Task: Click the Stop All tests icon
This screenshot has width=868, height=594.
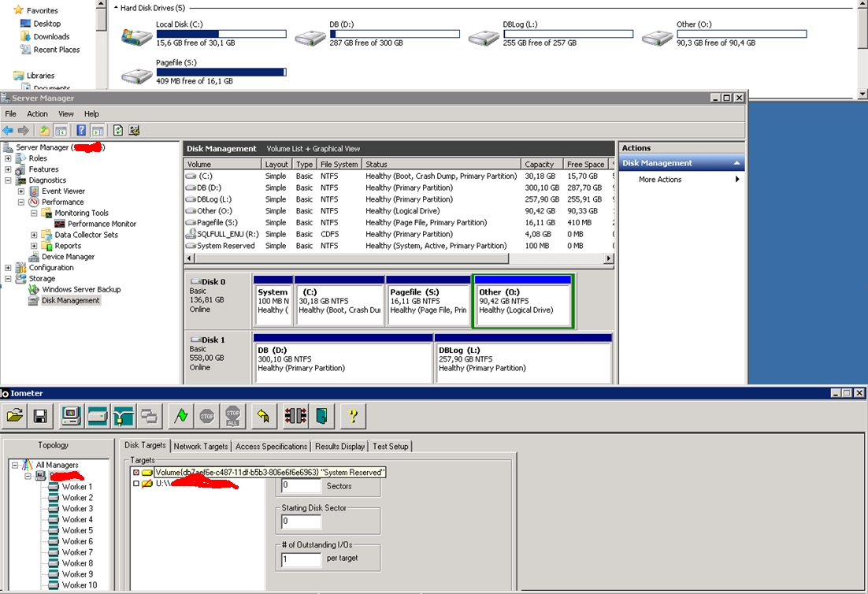Action: (x=232, y=415)
